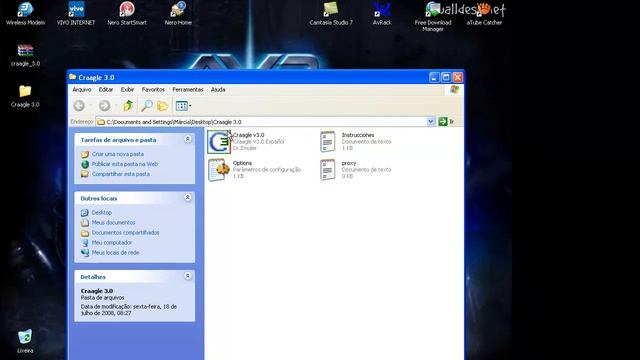Open Free Download Manager shortcut
Image resolution: width=640 pixels, height=360 pixels.
click(x=433, y=16)
